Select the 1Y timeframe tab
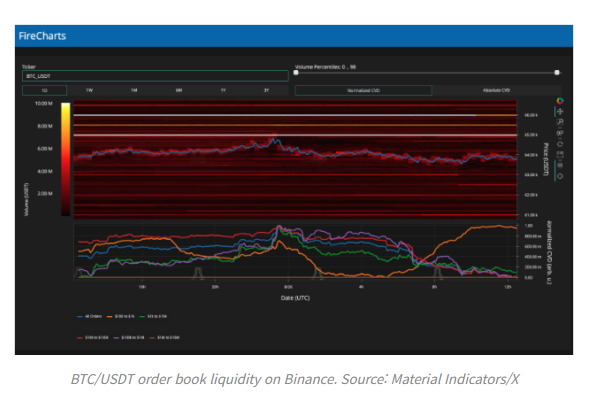 [223, 91]
